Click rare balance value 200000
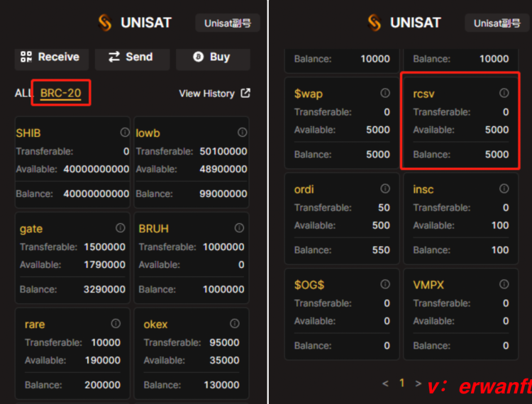532x404 pixels. tap(102, 385)
